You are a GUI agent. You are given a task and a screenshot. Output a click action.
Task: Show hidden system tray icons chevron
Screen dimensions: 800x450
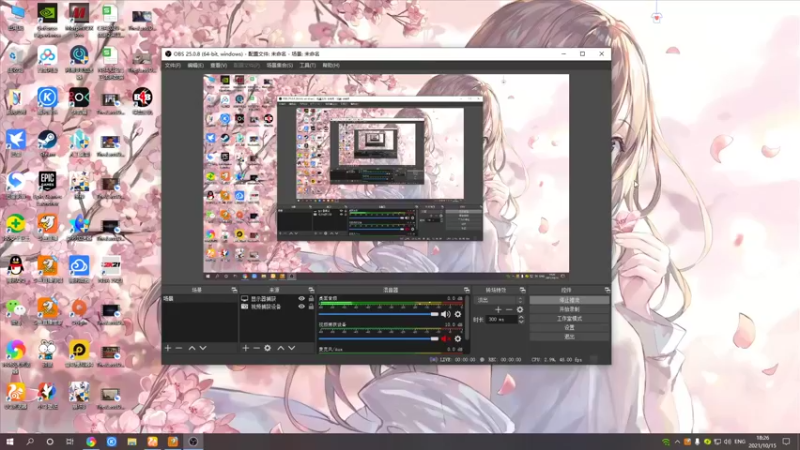(x=677, y=442)
